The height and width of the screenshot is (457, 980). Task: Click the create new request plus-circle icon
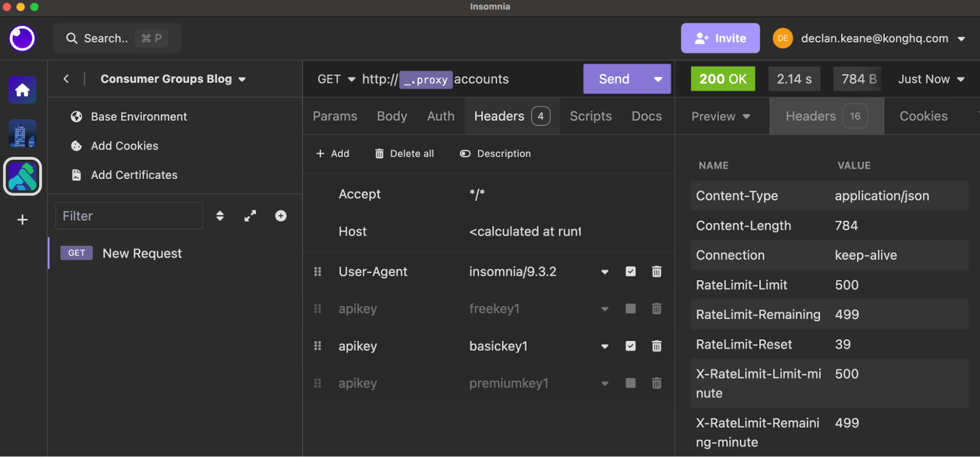281,216
